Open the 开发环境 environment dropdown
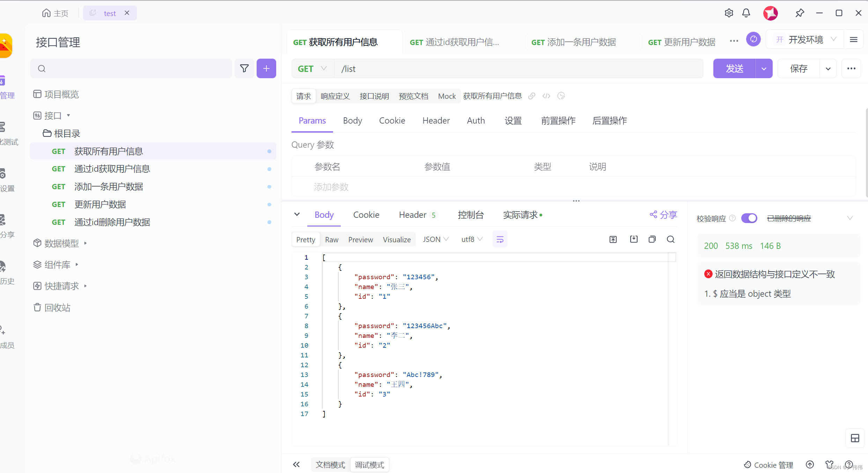Viewport: 868px width, 473px height. coord(805,40)
